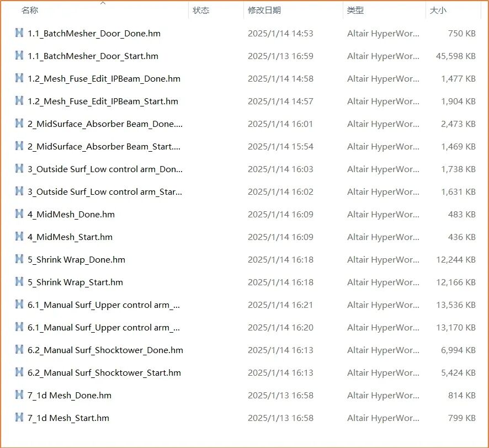489x448 pixels.
Task: Sort by the 大小 column header
Action: point(438,10)
